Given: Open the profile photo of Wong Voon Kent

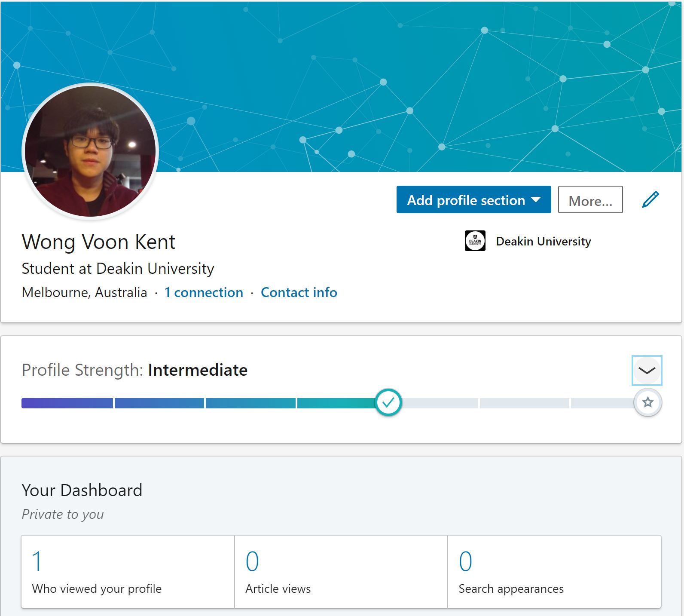Looking at the screenshot, I should click(90, 151).
